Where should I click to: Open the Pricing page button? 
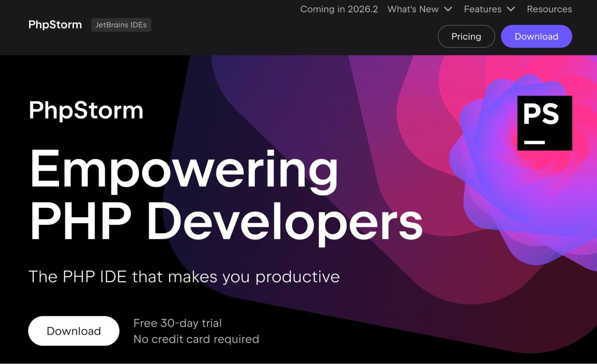pyautogui.click(x=466, y=37)
